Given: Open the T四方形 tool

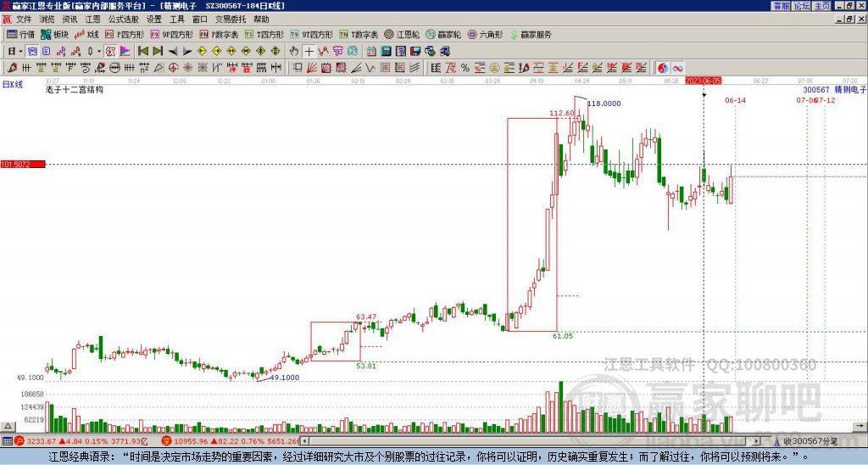Looking at the screenshot, I should (x=264, y=34).
